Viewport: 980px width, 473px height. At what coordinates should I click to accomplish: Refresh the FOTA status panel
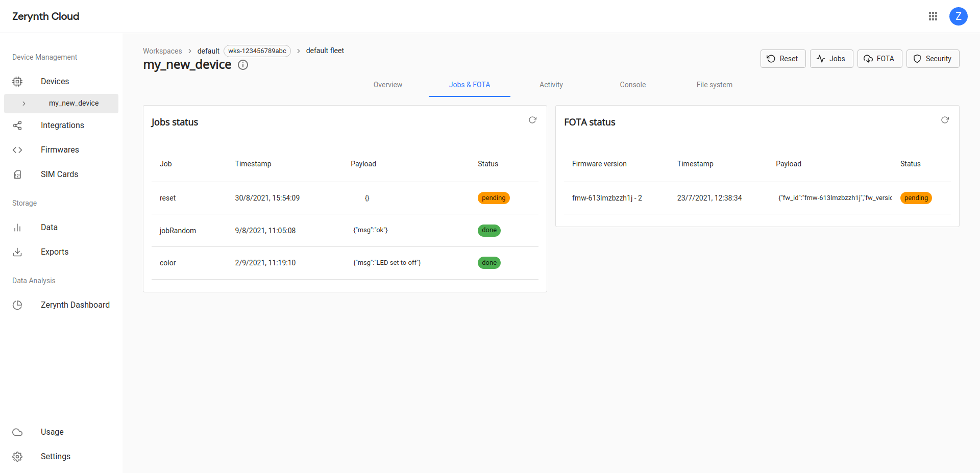coord(945,120)
